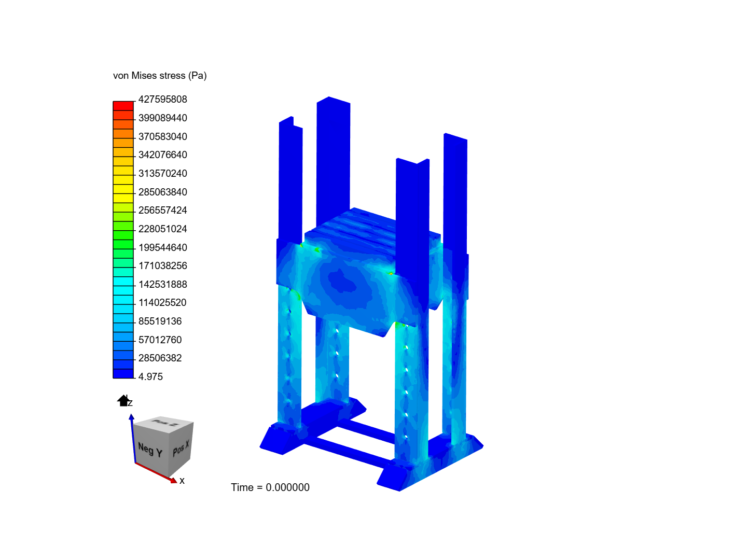Click the legend value 114025520
The height and width of the screenshot is (560, 747).
pyautogui.click(x=162, y=303)
